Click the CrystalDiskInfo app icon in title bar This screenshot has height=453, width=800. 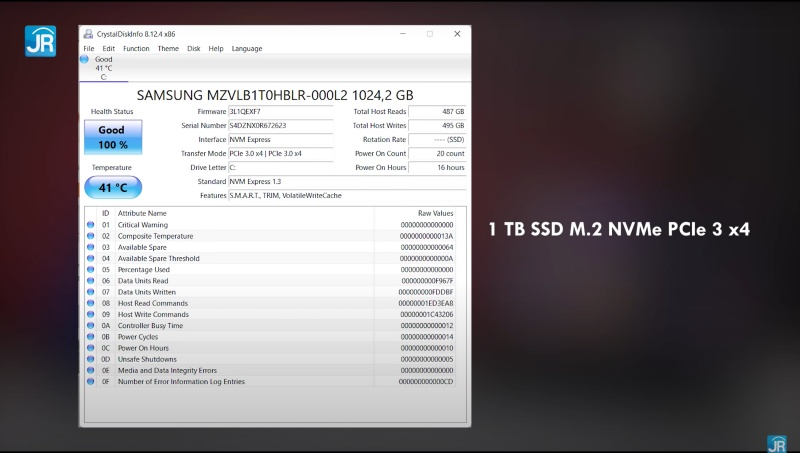pos(89,33)
